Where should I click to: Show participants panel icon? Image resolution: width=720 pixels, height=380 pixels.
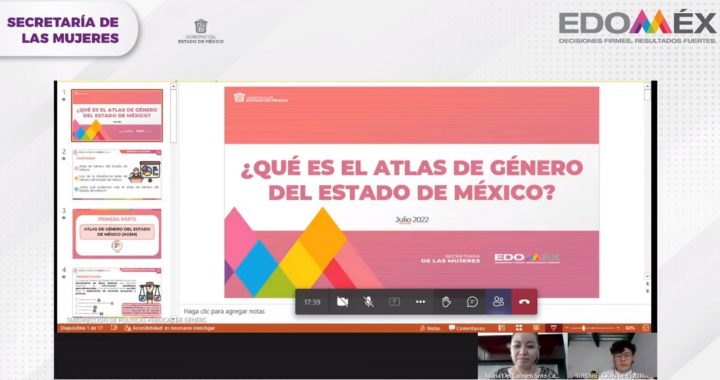(x=498, y=302)
